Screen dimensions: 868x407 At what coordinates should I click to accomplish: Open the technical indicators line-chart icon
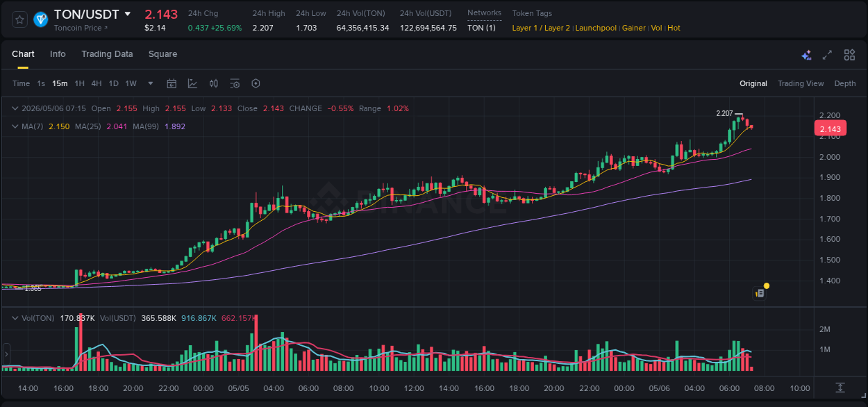point(192,83)
